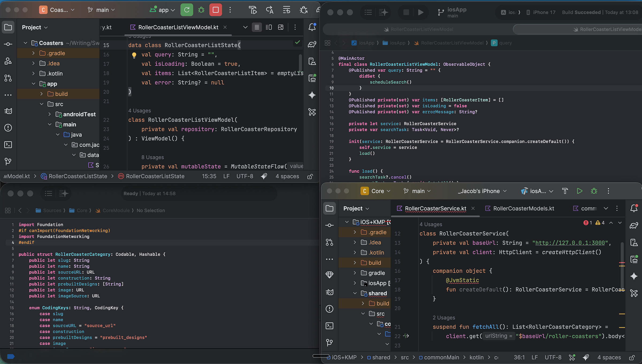Open Notifications bell in the Core window

(x=634, y=208)
